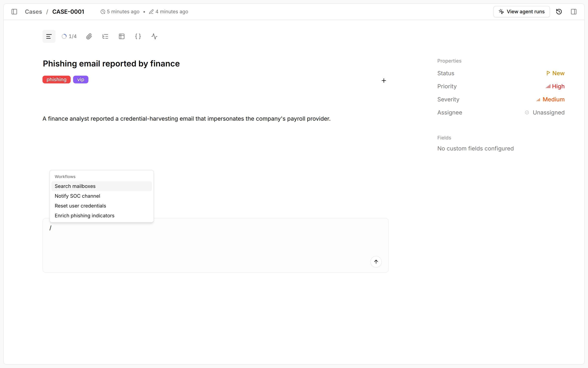Open the Priority dropdown showing High

click(555, 86)
